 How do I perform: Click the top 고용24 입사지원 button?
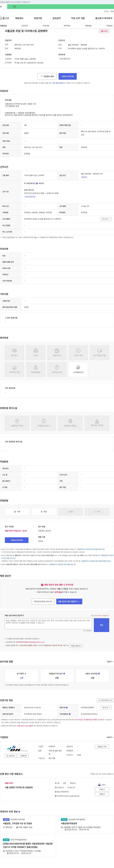[x=68, y=76]
